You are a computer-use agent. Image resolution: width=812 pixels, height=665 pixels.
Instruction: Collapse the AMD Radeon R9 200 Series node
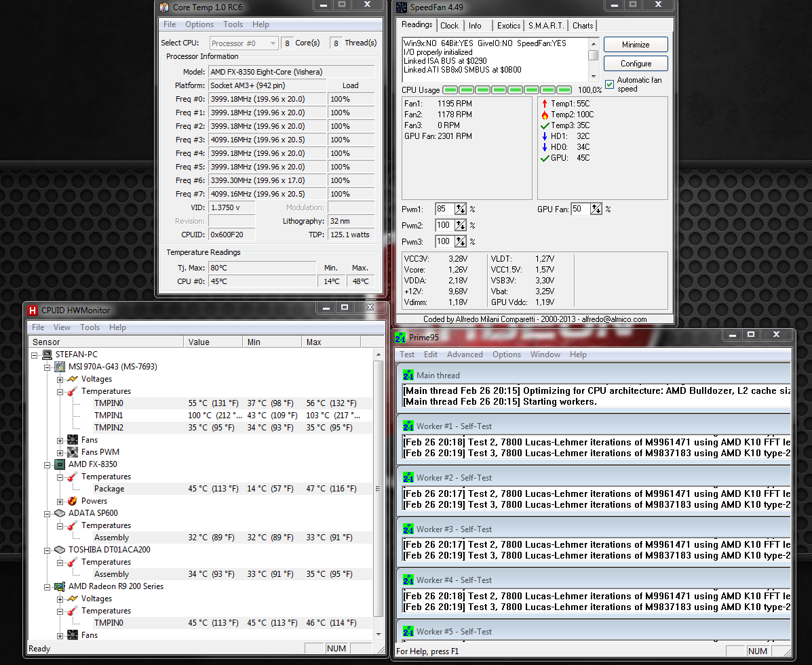[x=47, y=587]
